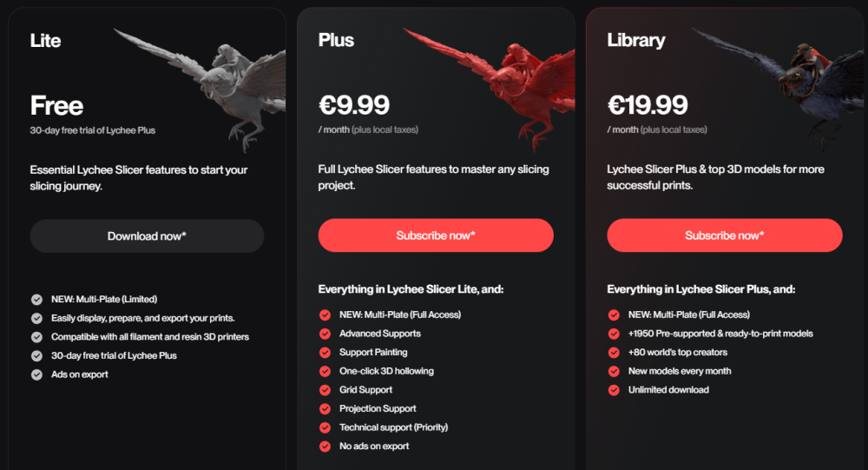Click the check icon next to No ads on export
Screen dimensions: 868x470
[325, 447]
